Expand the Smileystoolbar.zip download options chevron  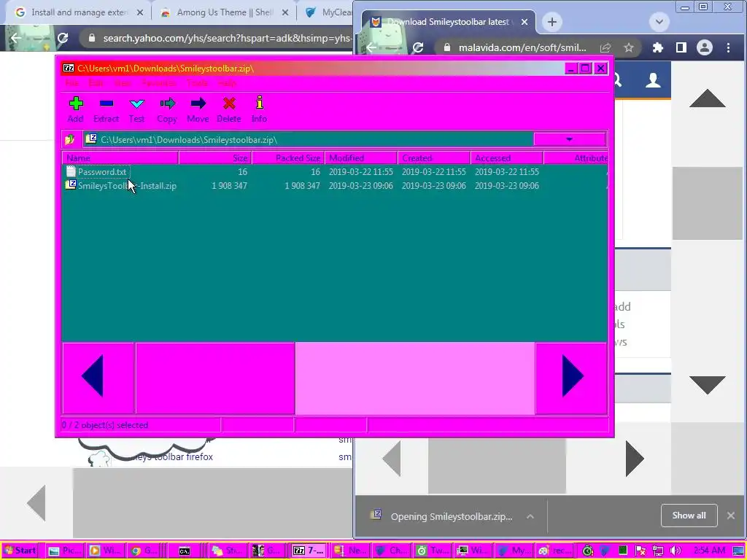click(x=530, y=516)
